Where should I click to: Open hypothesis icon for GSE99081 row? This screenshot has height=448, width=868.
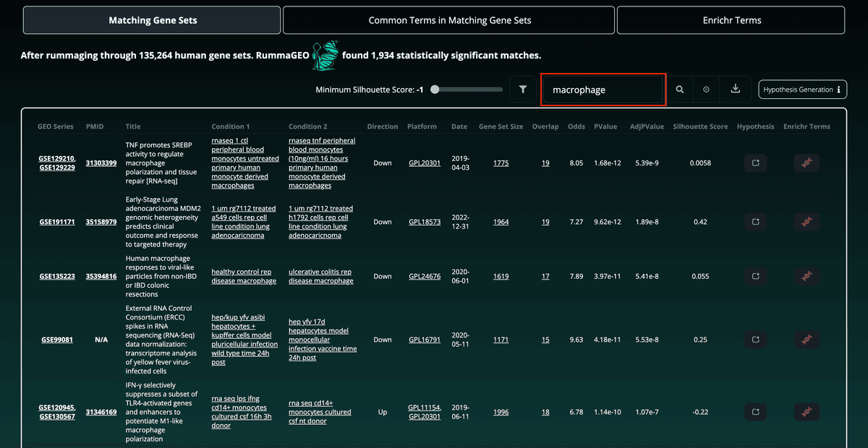tap(756, 340)
